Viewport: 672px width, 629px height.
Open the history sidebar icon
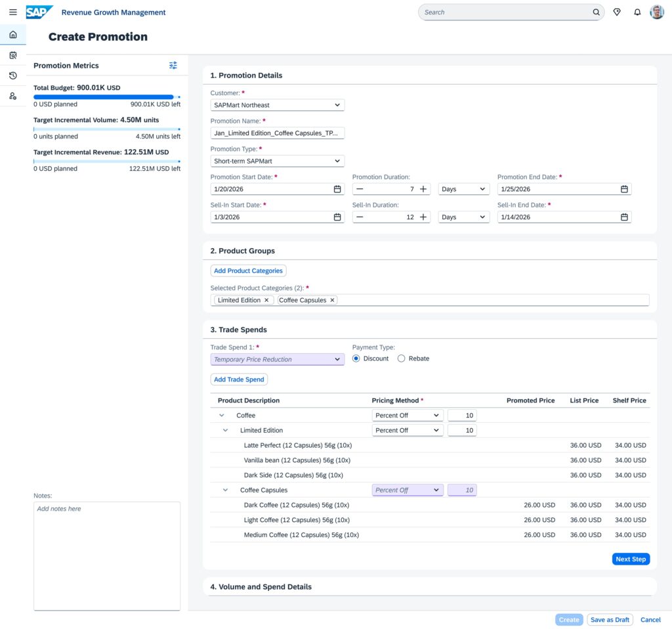[x=13, y=76]
